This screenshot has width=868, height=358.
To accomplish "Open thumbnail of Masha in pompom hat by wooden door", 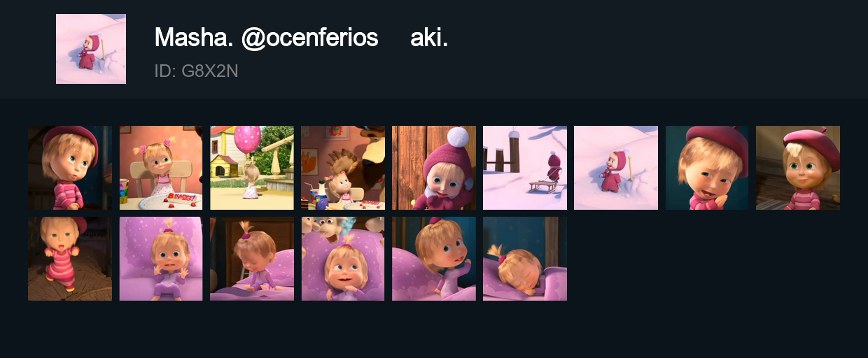I will pyautogui.click(x=434, y=168).
